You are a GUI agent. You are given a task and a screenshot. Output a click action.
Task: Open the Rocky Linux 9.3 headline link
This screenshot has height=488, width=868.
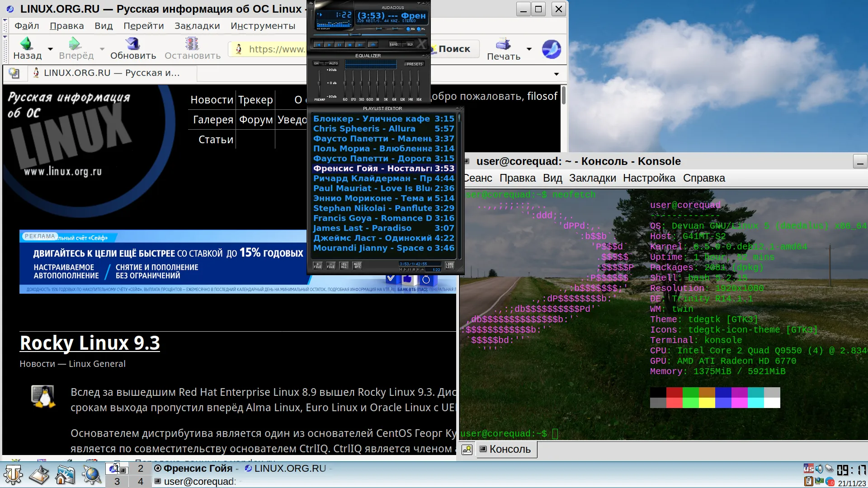[x=90, y=343]
